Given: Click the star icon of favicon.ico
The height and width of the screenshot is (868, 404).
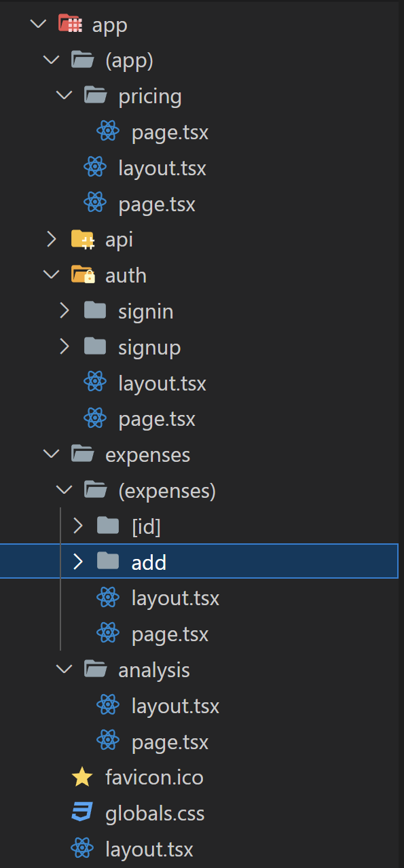Looking at the screenshot, I should pyautogui.click(x=82, y=777).
